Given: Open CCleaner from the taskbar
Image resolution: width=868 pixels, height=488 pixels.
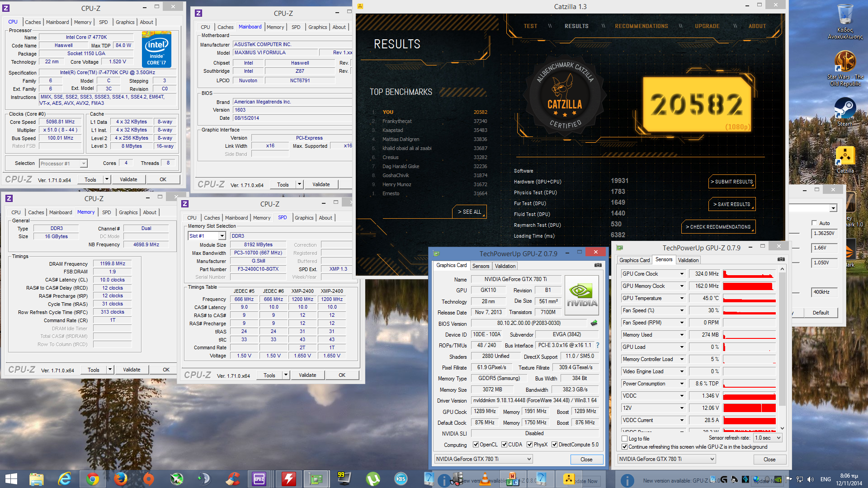Looking at the screenshot, I should (233, 479).
